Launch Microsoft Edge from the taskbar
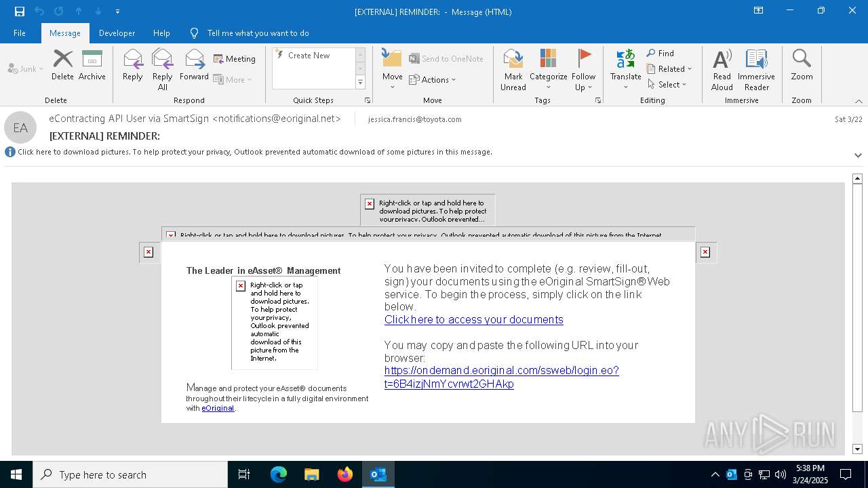Image resolution: width=868 pixels, height=488 pixels. point(279,474)
